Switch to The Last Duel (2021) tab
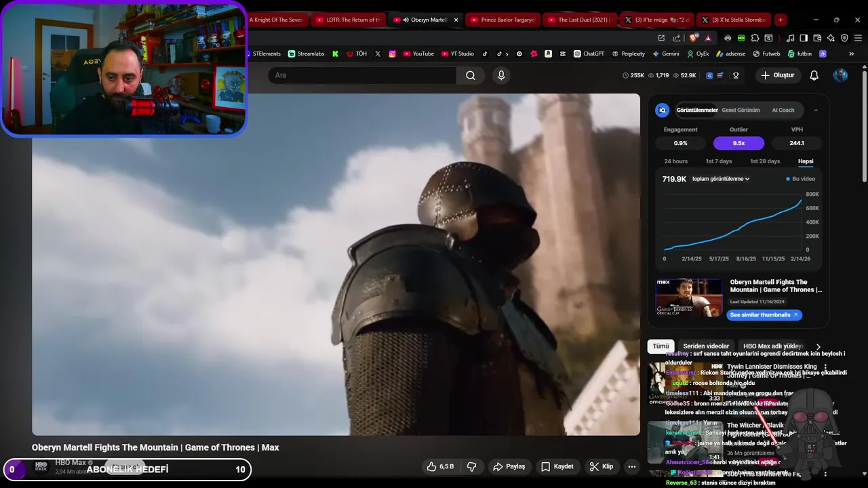The width and height of the screenshot is (868, 488). (x=580, y=20)
